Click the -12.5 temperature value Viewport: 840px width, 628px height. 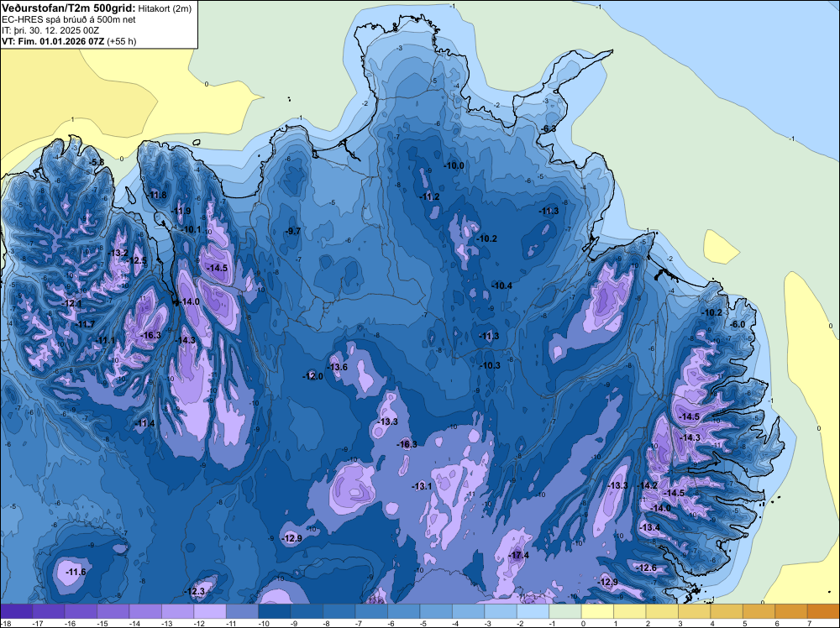137,261
